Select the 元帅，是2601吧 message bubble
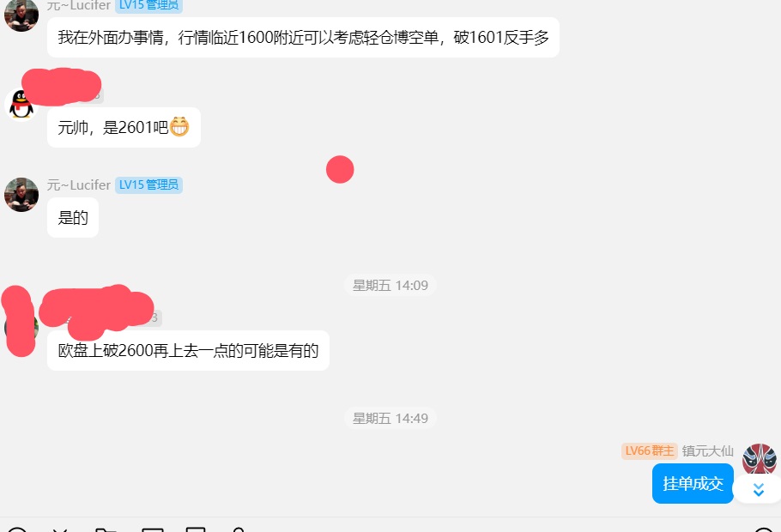Viewport: 781px width, 532px height. coord(124,127)
